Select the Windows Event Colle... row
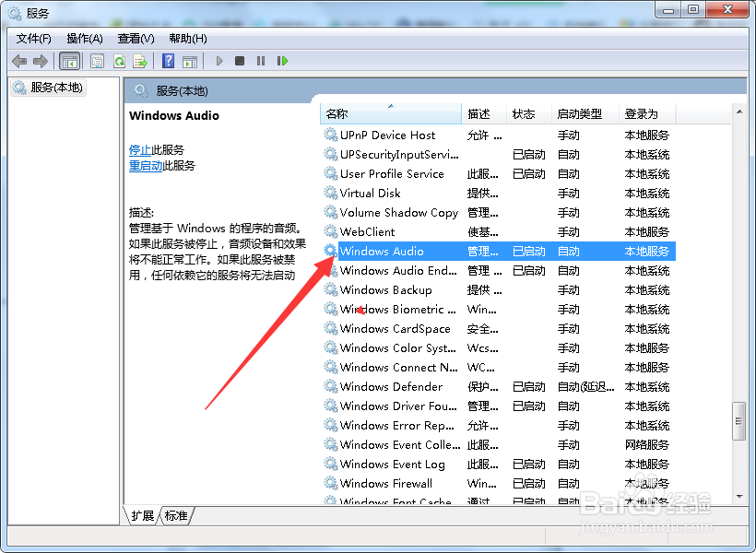 [x=498, y=444]
